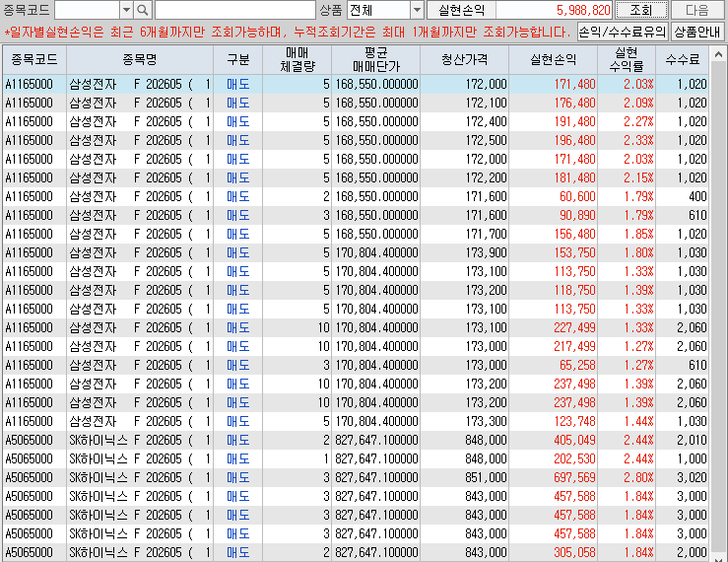
Task: Click the magnifier search icon beside 종목코드
Action: 143,10
